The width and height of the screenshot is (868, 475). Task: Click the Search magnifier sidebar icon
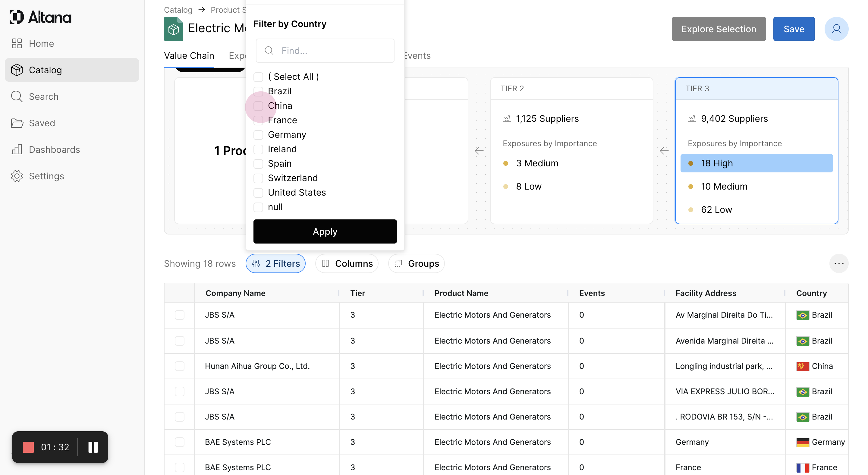17,97
